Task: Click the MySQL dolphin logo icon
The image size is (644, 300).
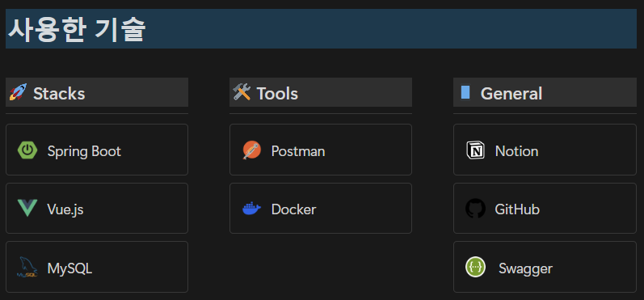Action: (27, 267)
